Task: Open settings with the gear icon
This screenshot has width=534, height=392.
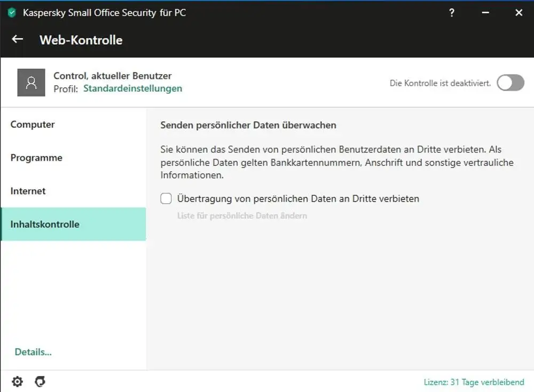Action: click(x=18, y=381)
